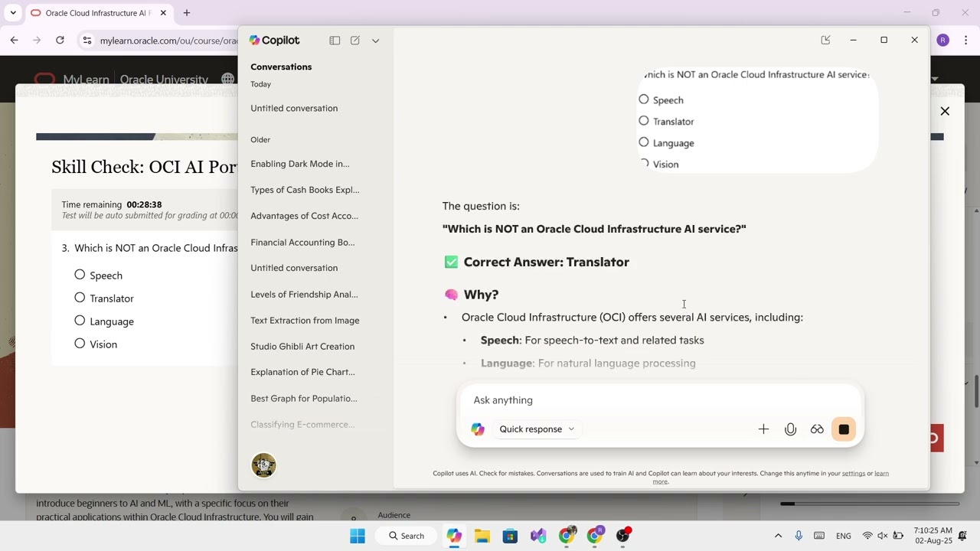Viewport: 980px width, 551px height.
Task: Open the settings link in Copilot disclaimer
Action: 853,474
